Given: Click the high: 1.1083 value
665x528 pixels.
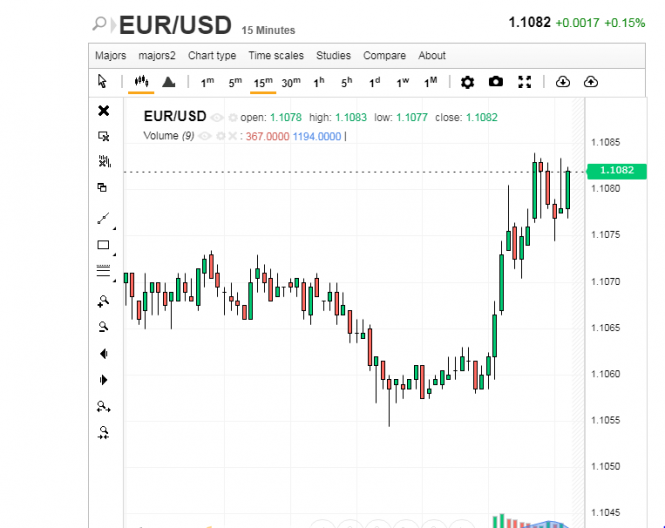Looking at the screenshot, I should (x=351, y=117).
